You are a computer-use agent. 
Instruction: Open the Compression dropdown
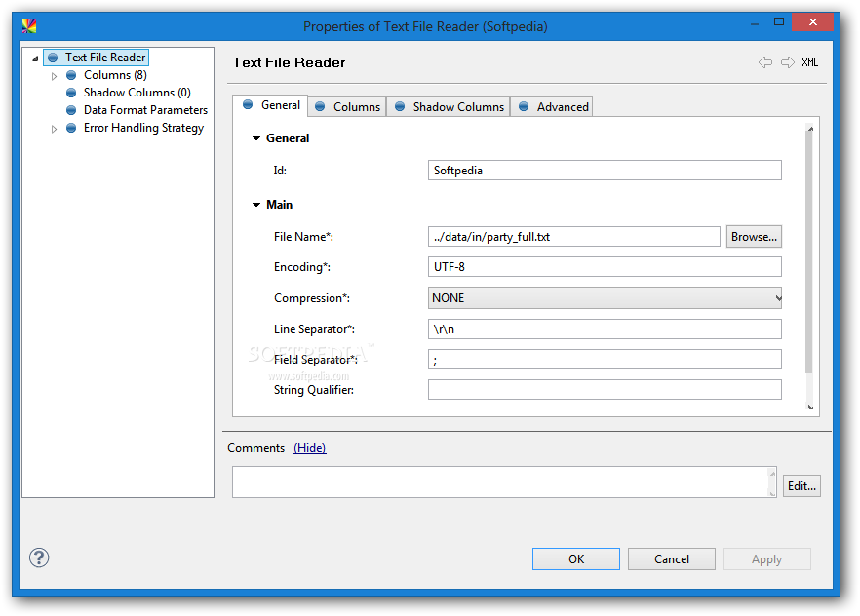coord(605,298)
